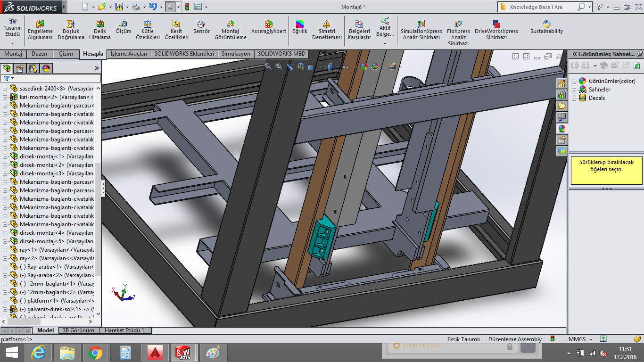Viewport: 644px width, 362px height.
Task: Expand Görünümler(color) in the task pane
Action: [x=574, y=81]
